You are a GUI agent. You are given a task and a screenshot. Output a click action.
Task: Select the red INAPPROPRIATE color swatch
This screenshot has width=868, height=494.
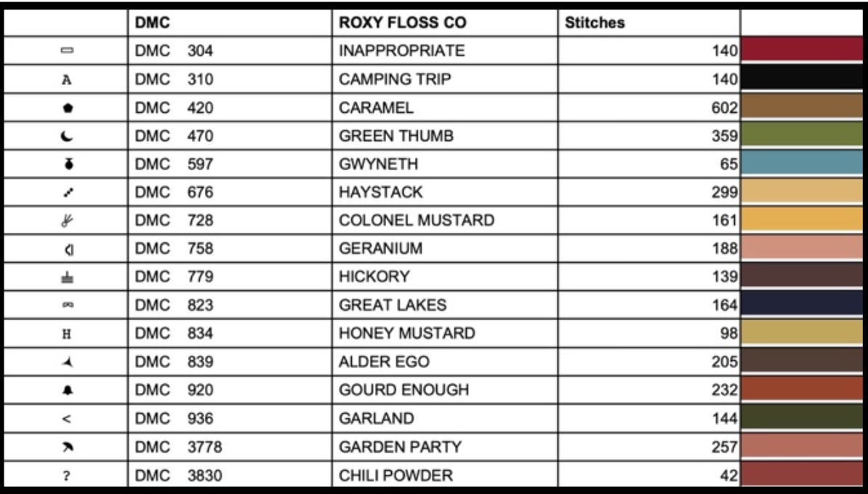click(802, 50)
